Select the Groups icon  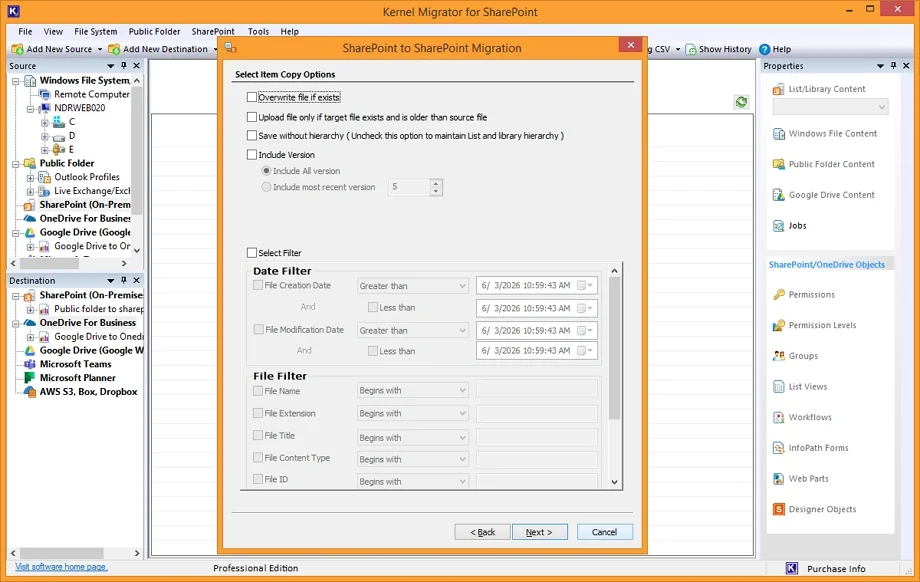click(779, 356)
